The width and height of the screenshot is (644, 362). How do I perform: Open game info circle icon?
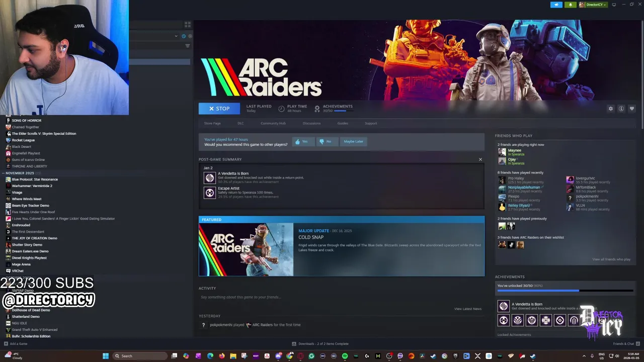(x=621, y=109)
